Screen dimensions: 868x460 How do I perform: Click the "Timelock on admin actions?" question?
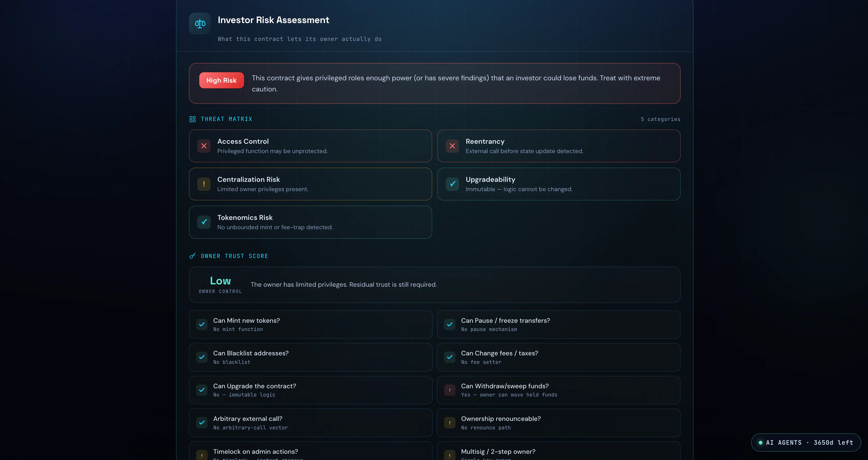pyautogui.click(x=255, y=451)
